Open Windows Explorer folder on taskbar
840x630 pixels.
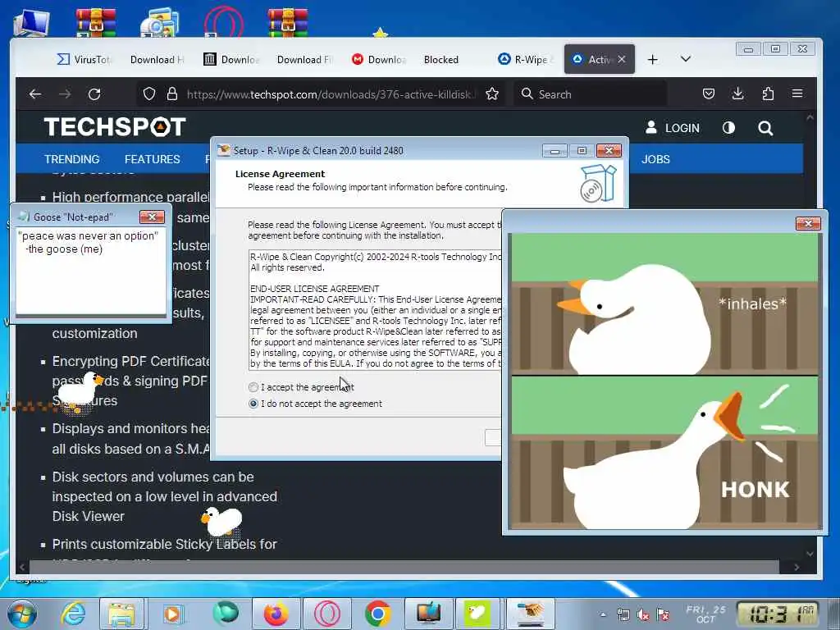pos(121,614)
